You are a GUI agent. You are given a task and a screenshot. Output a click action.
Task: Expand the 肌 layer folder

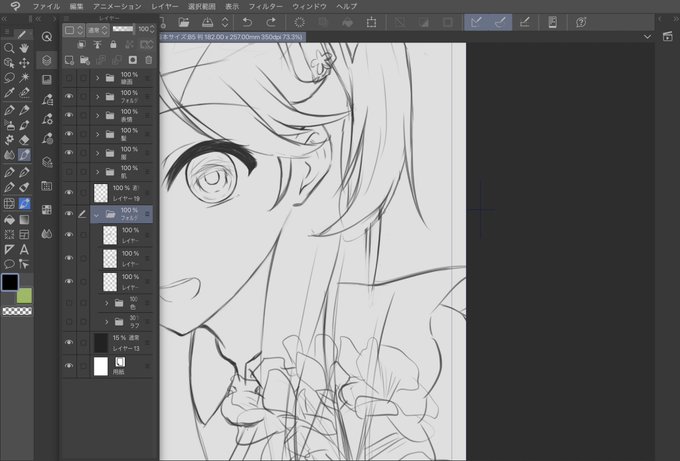click(x=98, y=172)
